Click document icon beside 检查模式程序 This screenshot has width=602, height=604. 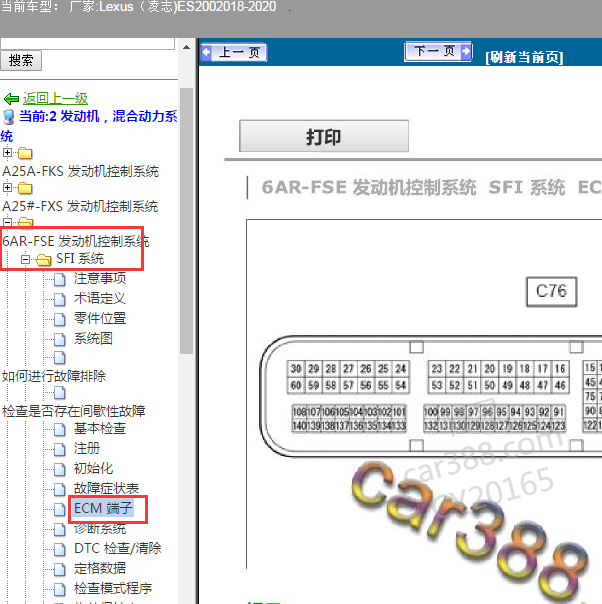[60, 590]
